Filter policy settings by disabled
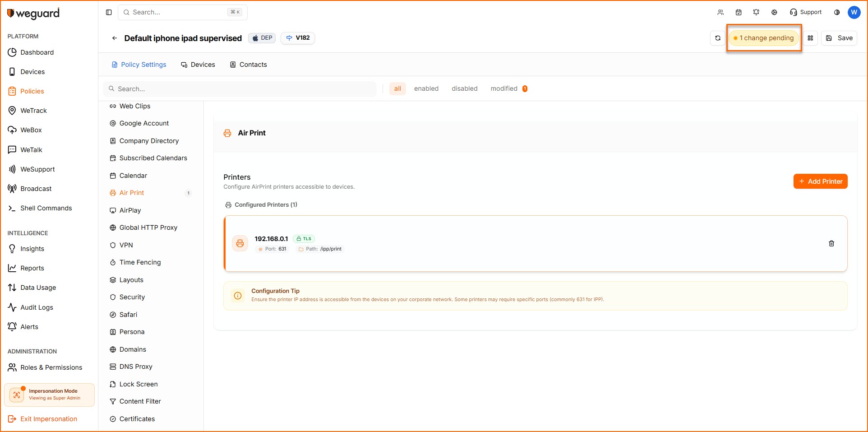The height and width of the screenshot is (432, 868). (x=464, y=89)
